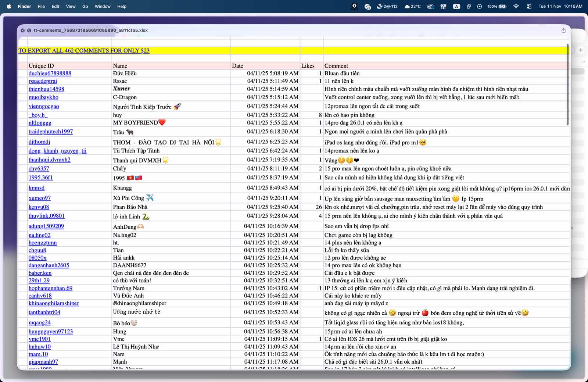Click the date and time in menu bar
The width and height of the screenshot is (588, 382).
[560, 6]
